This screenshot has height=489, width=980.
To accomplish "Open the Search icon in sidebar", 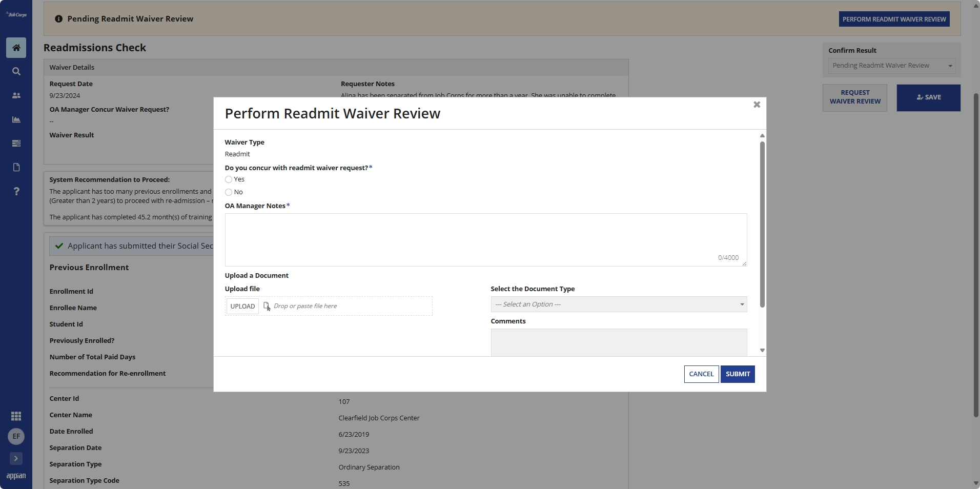I will pos(16,72).
